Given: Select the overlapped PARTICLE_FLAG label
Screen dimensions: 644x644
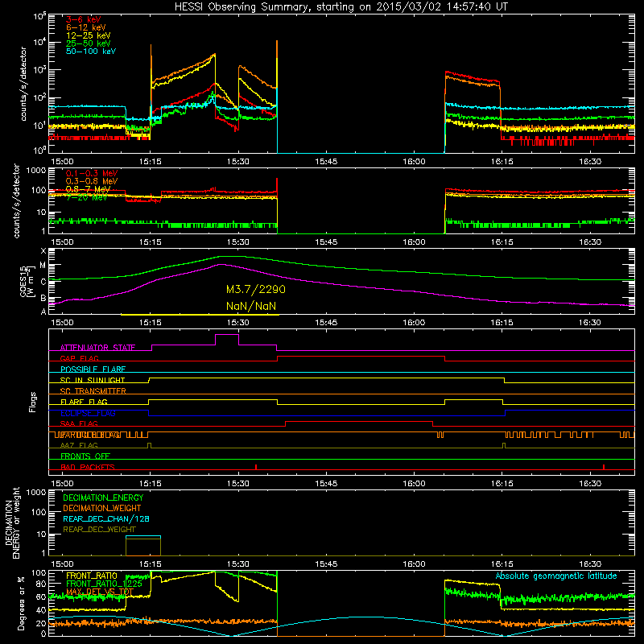Looking at the screenshot, I should point(90,435).
